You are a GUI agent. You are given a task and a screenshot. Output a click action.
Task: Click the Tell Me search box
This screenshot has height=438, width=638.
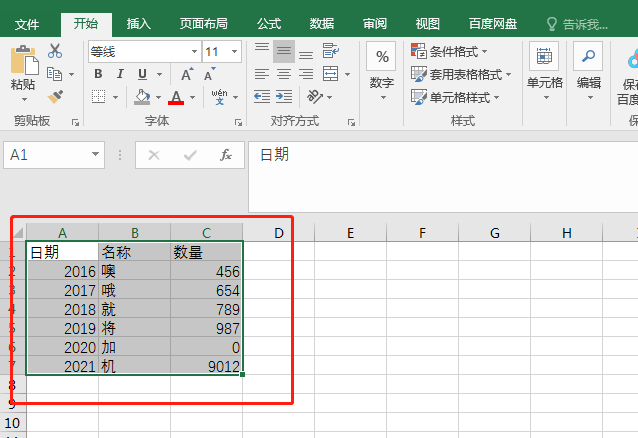[578, 25]
